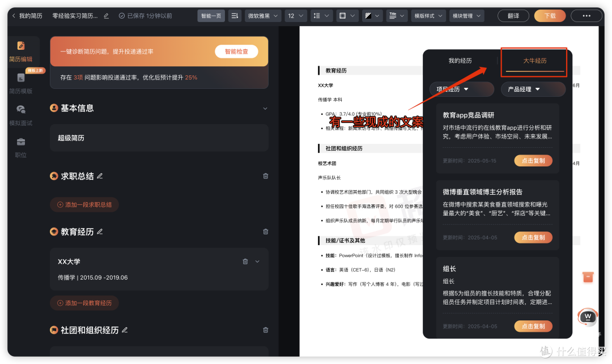
Task: Click the 社团和组织经历 section icon
Action: pyautogui.click(x=54, y=330)
